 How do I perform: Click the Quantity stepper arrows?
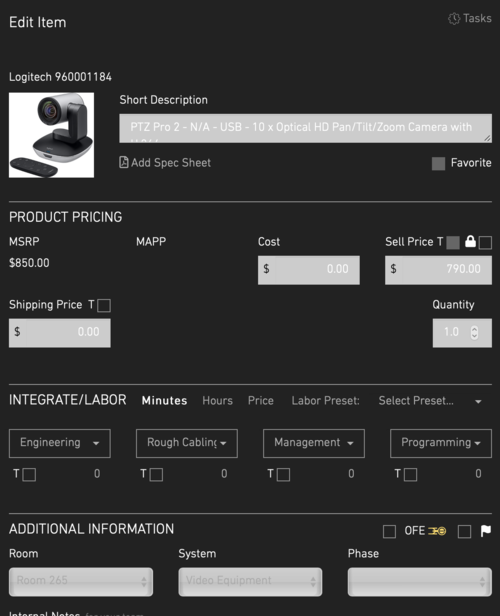tap(474, 333)
